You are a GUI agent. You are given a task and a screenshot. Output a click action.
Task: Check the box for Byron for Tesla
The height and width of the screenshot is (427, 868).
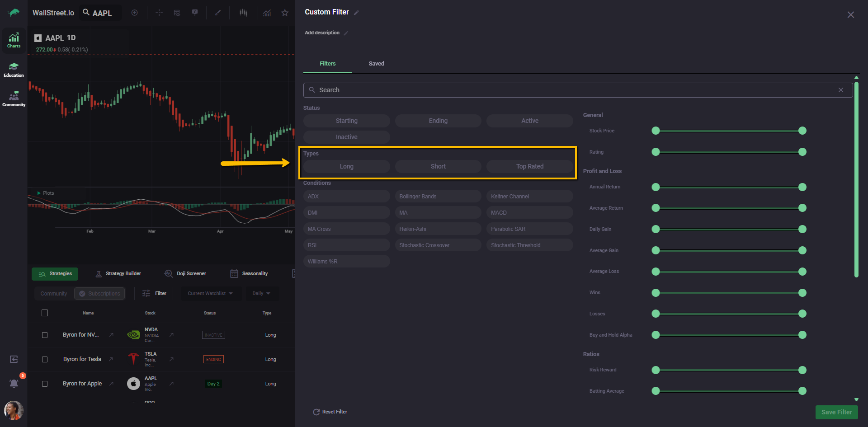(45, 359)
